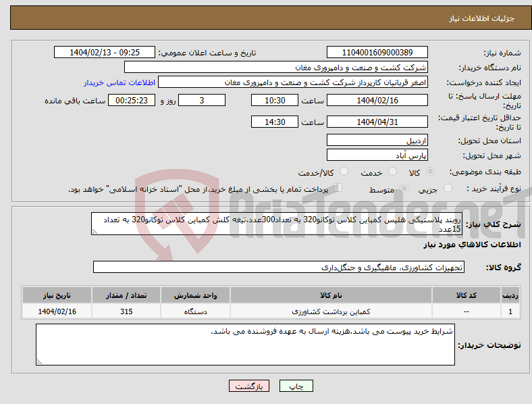Click the delivery province field اردبیل
532x404 pixels.
coord(377,141)
